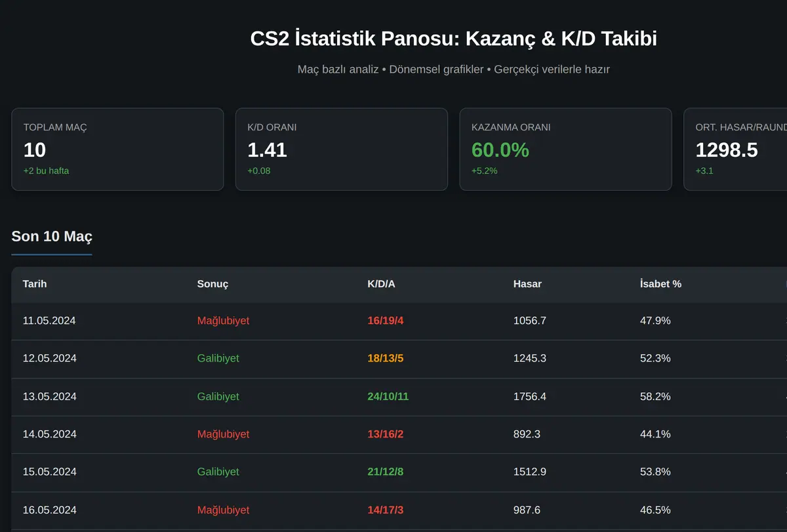
Task: Click the K/D/A value 21/12/8
Action: click(x=386, y=472)
